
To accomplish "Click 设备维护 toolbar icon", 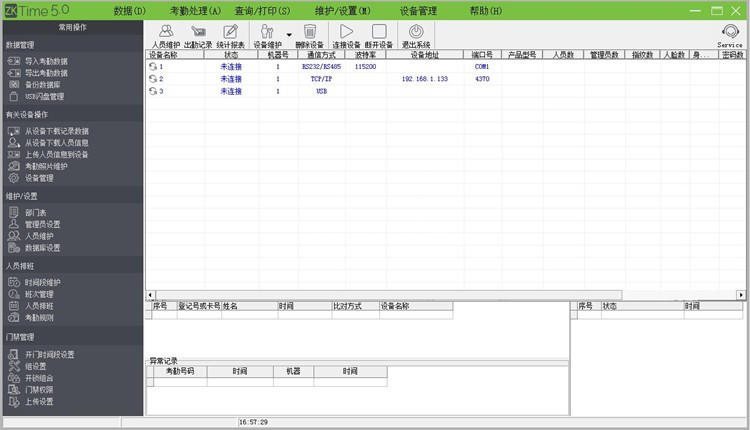I will pos(267,36).
